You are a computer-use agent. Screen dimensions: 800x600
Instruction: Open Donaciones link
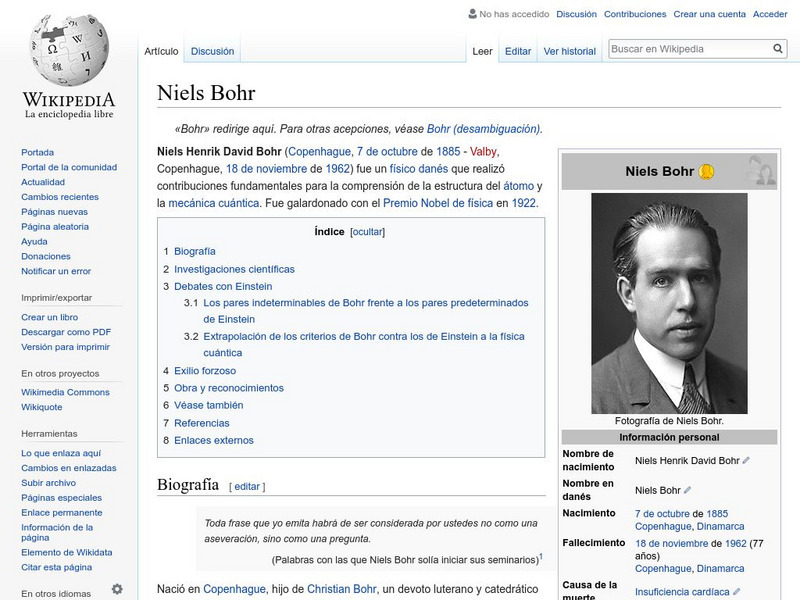pos(45,256)
